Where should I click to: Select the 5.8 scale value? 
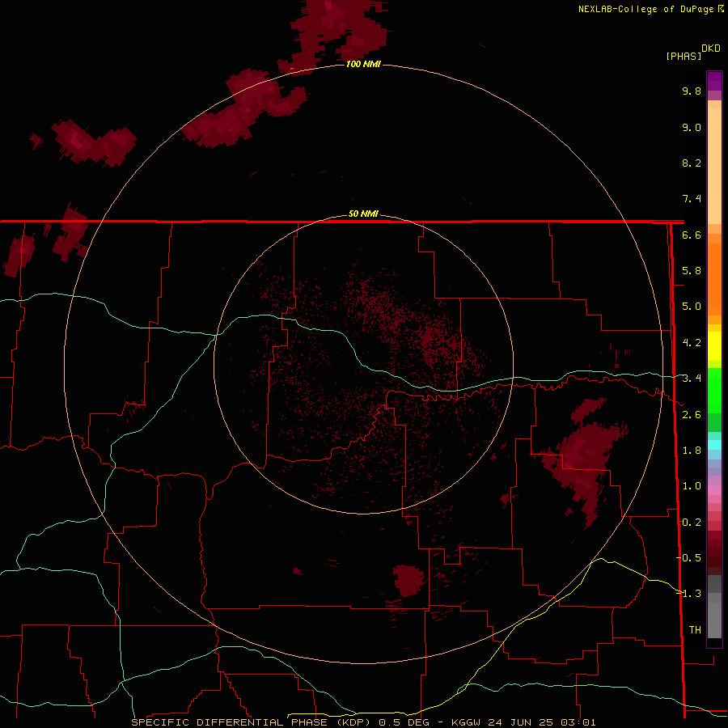click(692, 271)
